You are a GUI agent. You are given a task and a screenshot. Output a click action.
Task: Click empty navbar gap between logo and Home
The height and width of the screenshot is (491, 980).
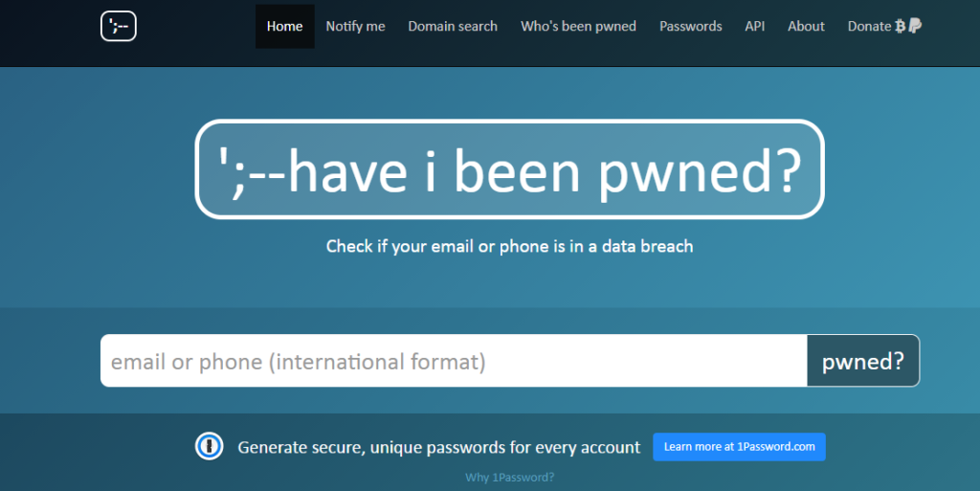pos(196,27)
